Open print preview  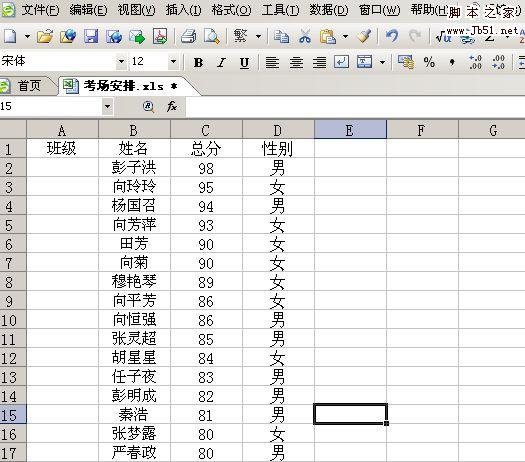(x=212, y=36)
